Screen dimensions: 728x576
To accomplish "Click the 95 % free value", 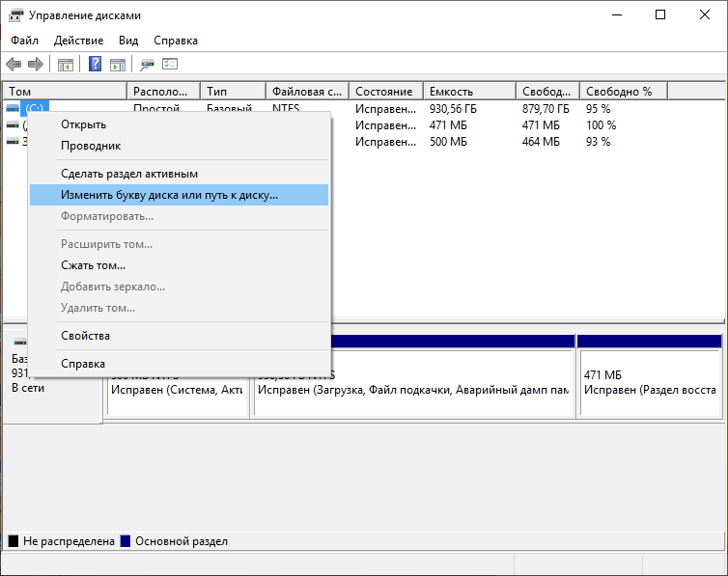I will tap(598, 109).
